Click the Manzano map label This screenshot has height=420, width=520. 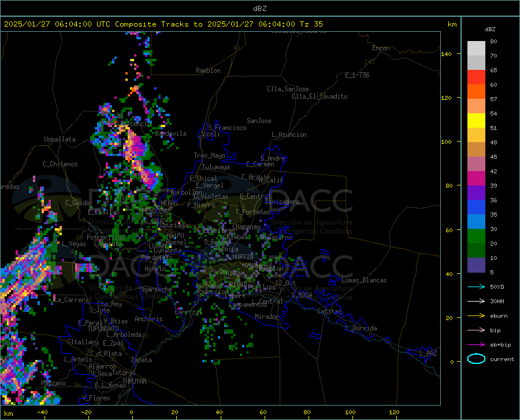pos(53,383)
